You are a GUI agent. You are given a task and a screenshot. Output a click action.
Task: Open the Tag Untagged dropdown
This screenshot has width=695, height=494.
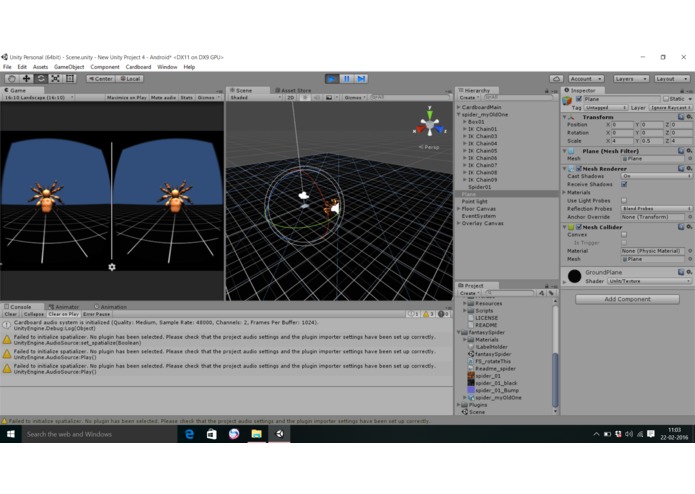(605, 108)
